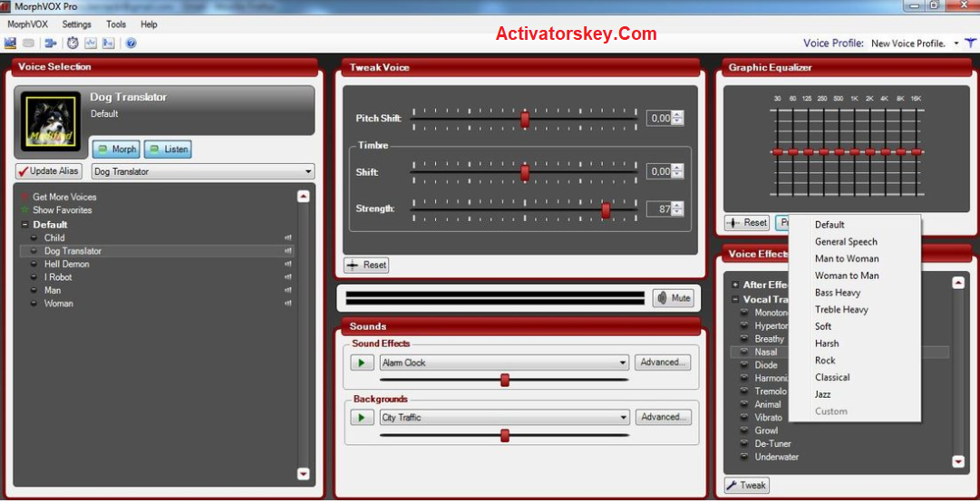Image resolution: width=980 pixels, height=503 pixels.
Task: Click the Timbre Strength slider handle
Action: [x=606, y=210]
